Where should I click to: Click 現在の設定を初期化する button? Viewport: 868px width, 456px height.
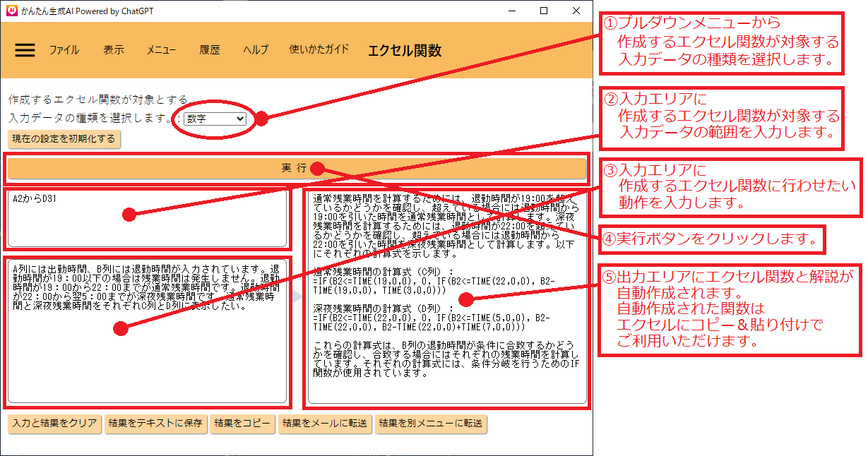(64, 139)
